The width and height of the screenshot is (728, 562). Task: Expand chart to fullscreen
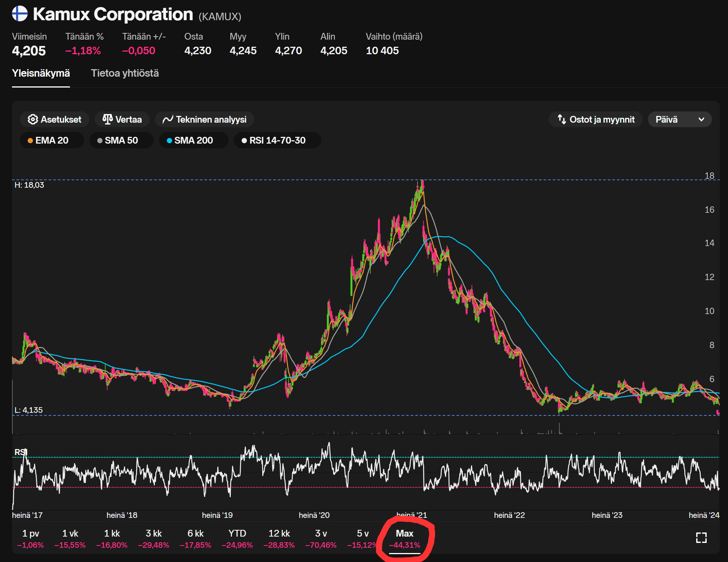[701, 538]
